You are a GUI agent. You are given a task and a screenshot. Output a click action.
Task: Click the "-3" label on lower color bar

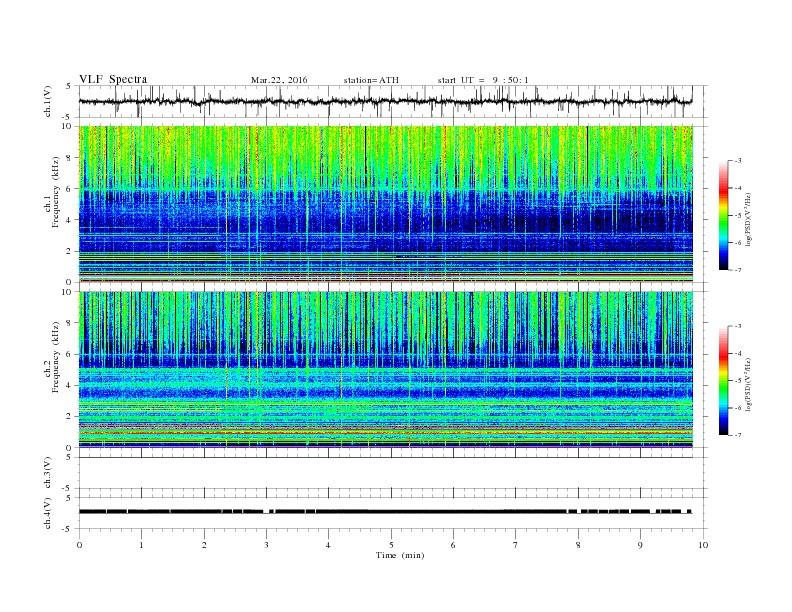point(737,326)
